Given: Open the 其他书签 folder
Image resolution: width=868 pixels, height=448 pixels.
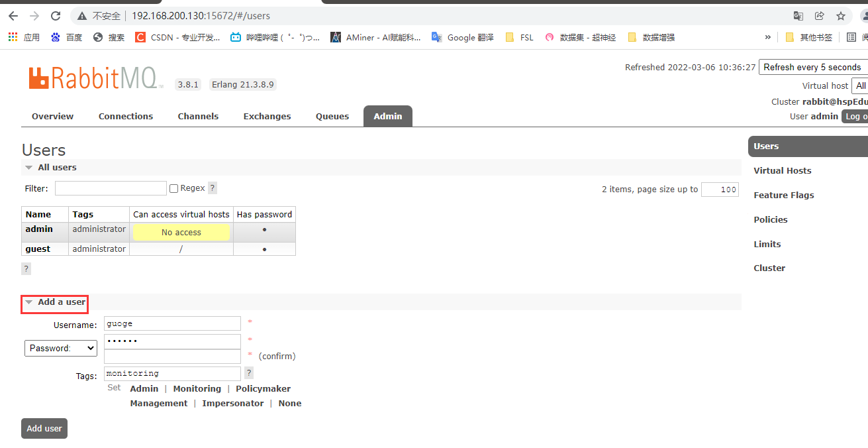Looking at the screenshot, I should (808, 37).
